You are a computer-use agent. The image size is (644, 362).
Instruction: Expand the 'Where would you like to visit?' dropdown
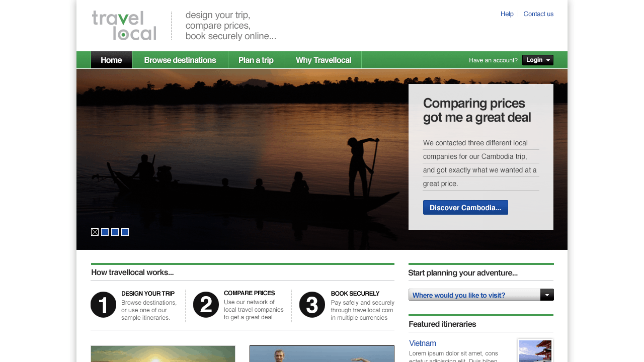(546, 295)
